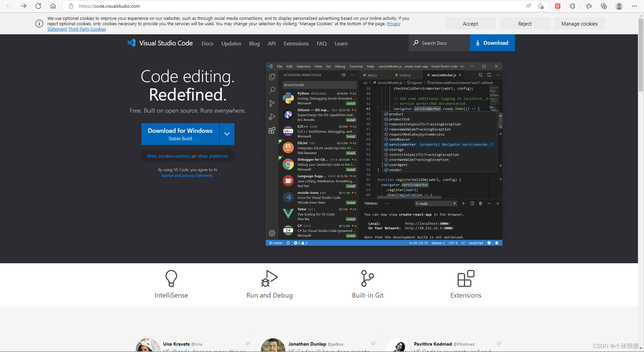This screenshot has width=644, height=352.
Task: Open the Docs menu item
Action: click(207, 44)
